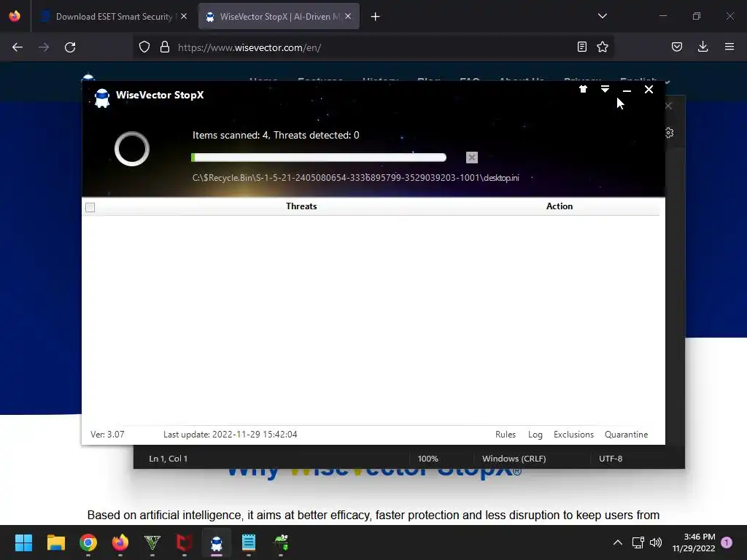Open a new Firefox tab
The height and width of the screenshot is (560, 747).
pyautogui.click(x=376, y=17)
